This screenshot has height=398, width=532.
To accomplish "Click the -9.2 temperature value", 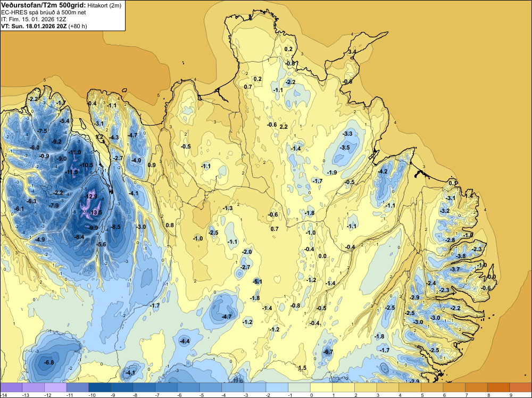I will tap(56, 142).
